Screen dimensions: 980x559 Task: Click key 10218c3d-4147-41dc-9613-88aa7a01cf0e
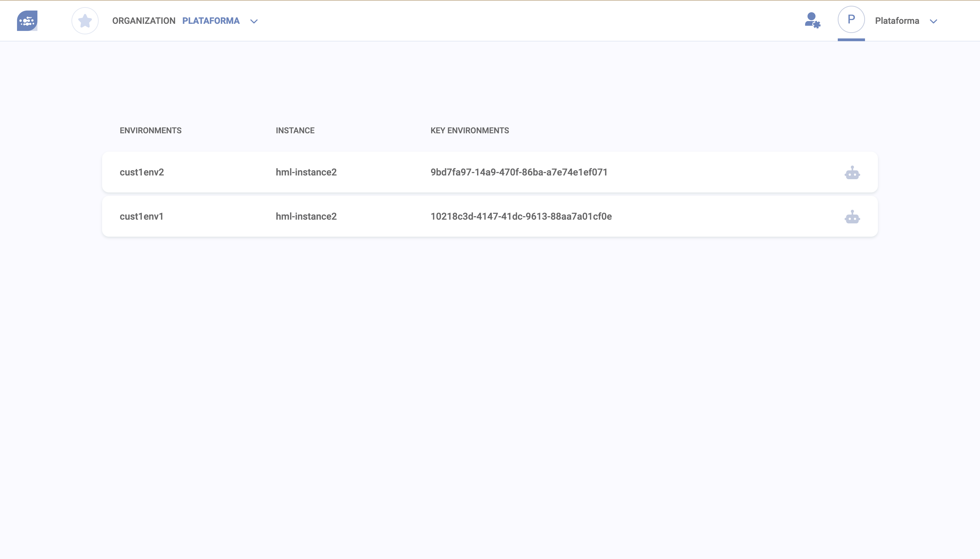tap(521, 216)
